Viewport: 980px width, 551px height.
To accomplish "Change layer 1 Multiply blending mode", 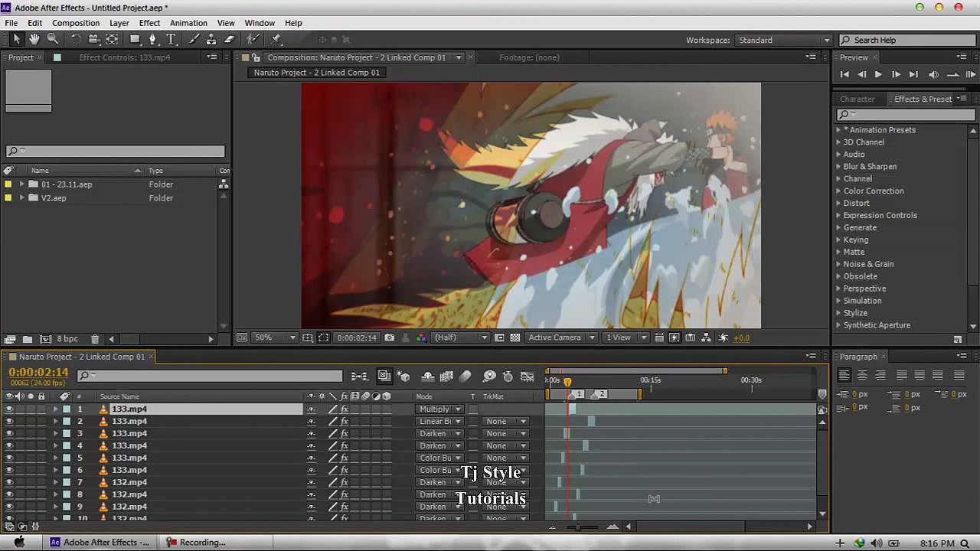I will click(440, 409).
